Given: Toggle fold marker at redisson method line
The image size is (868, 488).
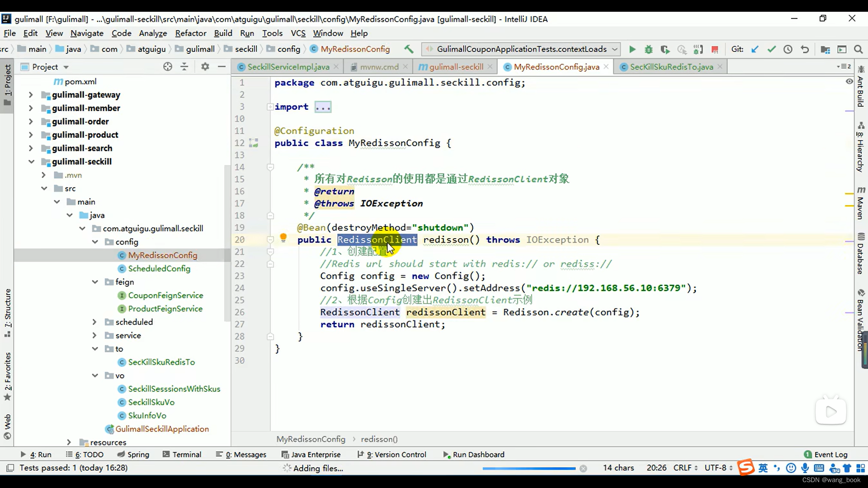Looking at the screenshot, I should pyautogui.click(x=270, y=239).
